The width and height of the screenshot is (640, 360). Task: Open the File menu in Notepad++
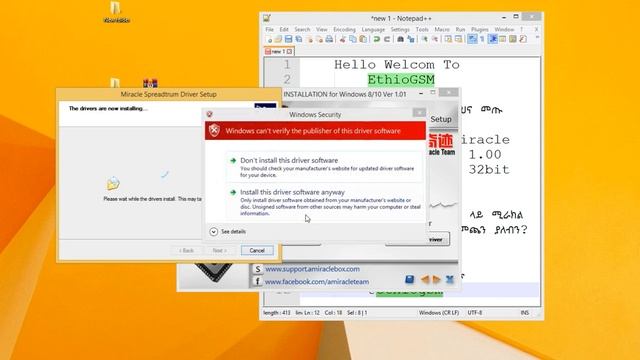coord(269,29)
